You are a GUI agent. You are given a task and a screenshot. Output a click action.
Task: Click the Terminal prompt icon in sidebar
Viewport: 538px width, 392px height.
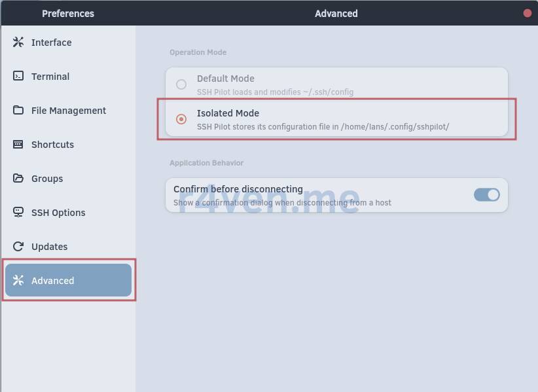pyautogui.click(x=18, y=77)
